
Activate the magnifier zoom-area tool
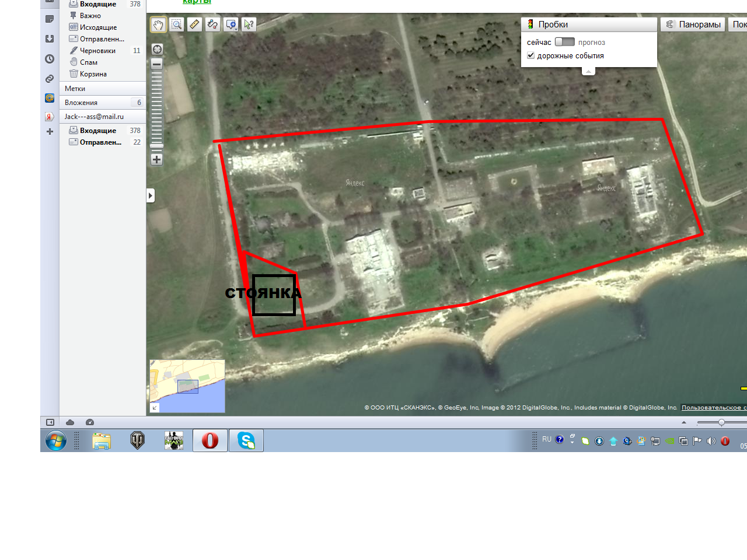point(176,24)
